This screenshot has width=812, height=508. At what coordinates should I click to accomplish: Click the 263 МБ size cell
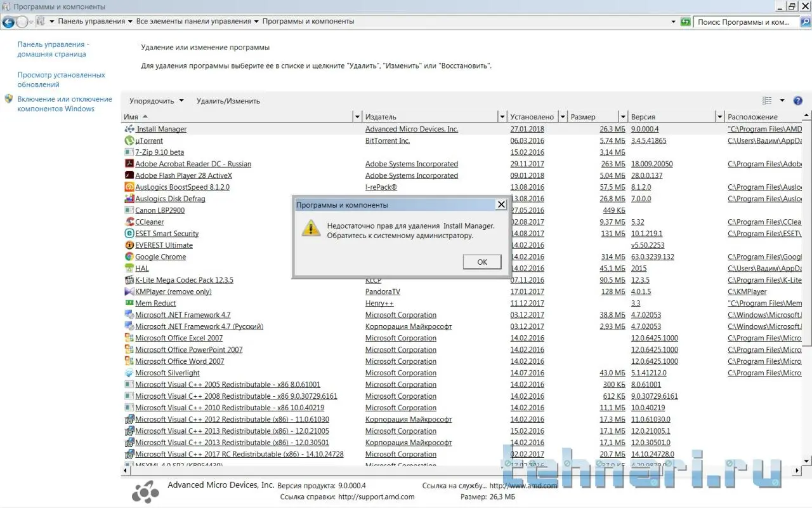[x=613, y=164]
